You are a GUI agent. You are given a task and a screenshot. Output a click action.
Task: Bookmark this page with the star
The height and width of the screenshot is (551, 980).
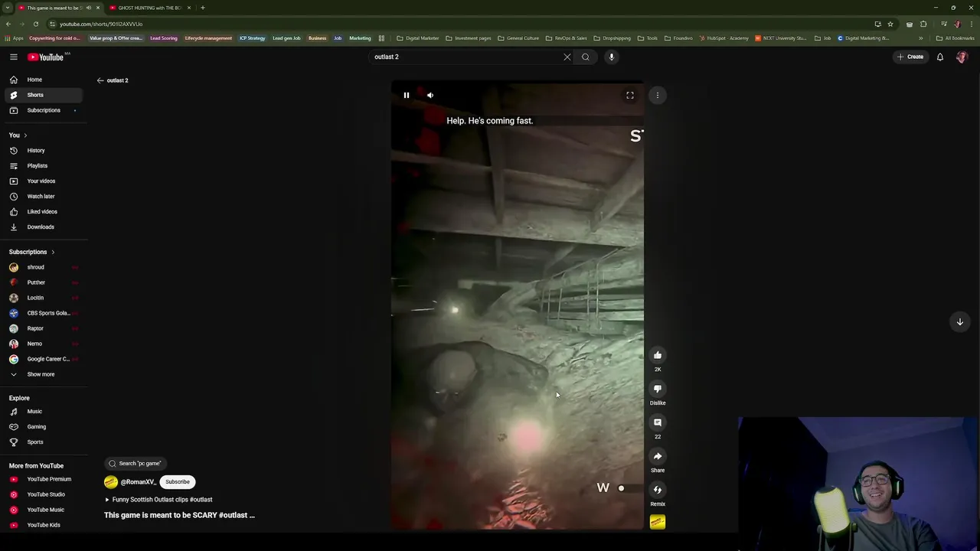(890, 24)
